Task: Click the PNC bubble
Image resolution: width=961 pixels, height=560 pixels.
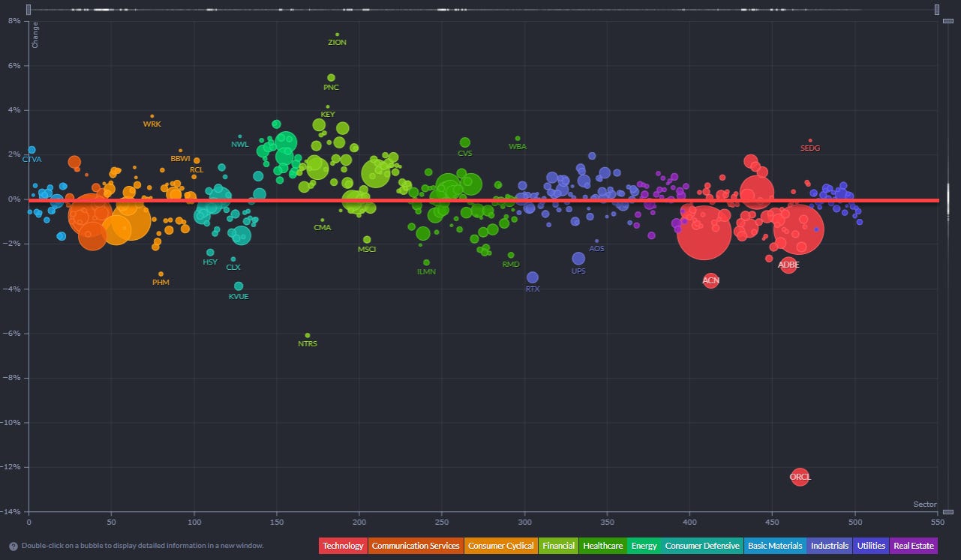Action: [331, 77]
